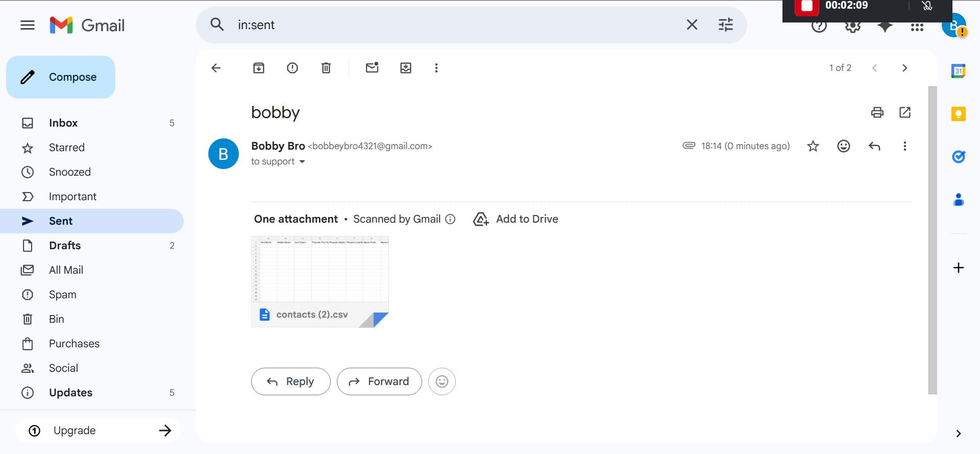Image resolution: width=980 pixels, height=454 pixels.
Task: Star the bobby message
Action: [x=813, y=147]
